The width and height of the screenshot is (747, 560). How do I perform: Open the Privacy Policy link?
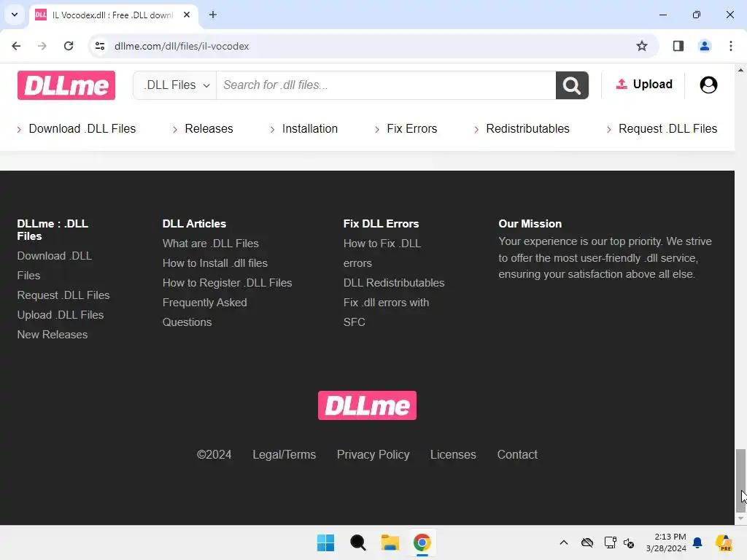(373, 455)
